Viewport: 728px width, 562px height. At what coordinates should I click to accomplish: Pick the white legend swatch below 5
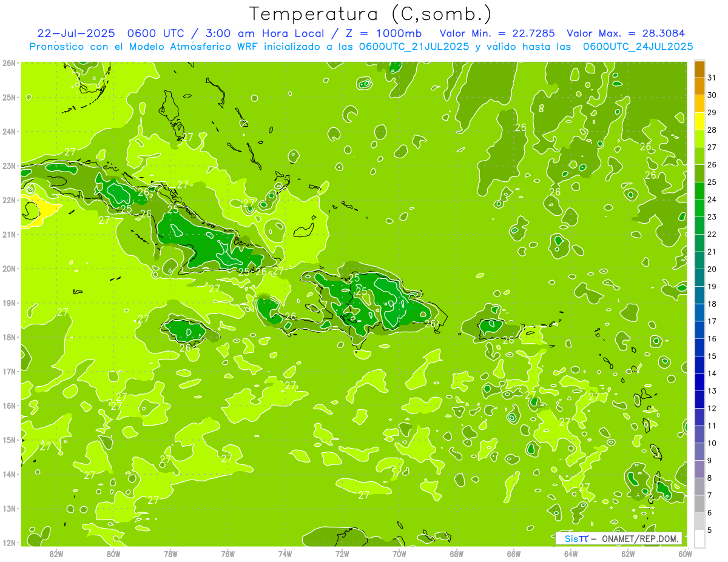click(699, 538)
